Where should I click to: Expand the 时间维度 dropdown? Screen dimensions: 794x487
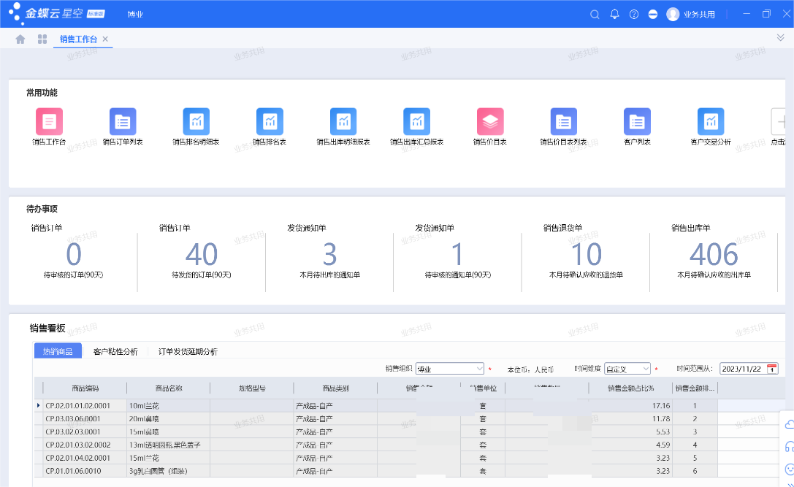[x=645, y=368]
